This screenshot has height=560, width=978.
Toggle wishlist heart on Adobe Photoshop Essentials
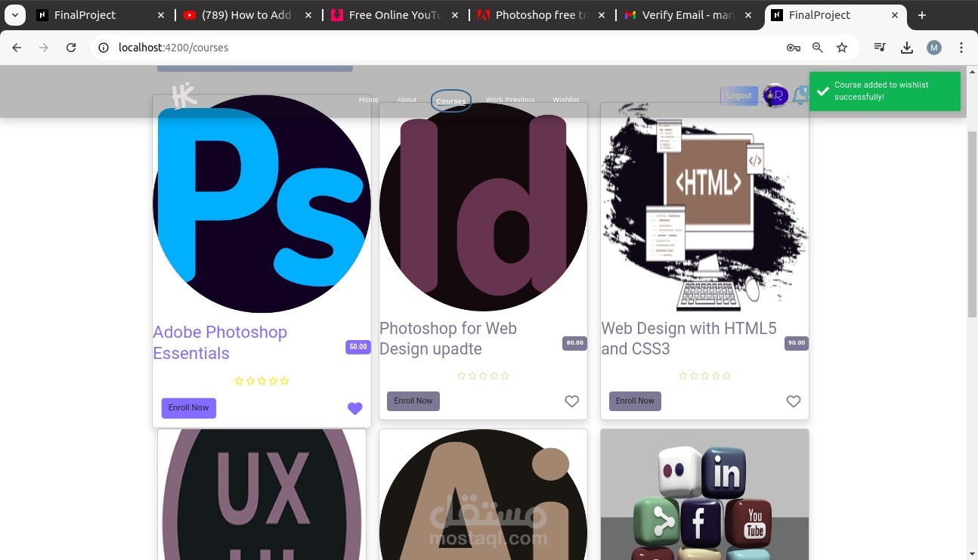pos(355,409)
